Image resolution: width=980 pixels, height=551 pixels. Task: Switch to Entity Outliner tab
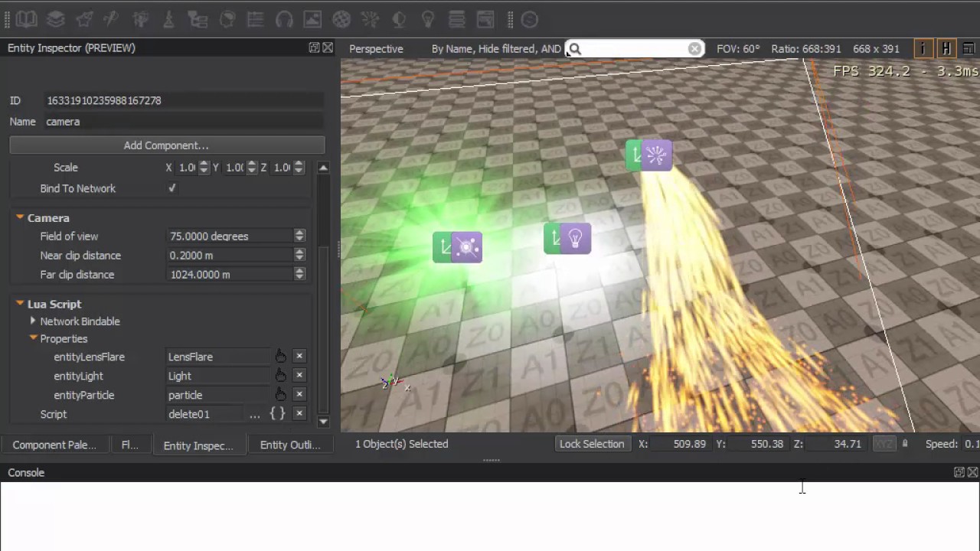[x=290, y=445]
